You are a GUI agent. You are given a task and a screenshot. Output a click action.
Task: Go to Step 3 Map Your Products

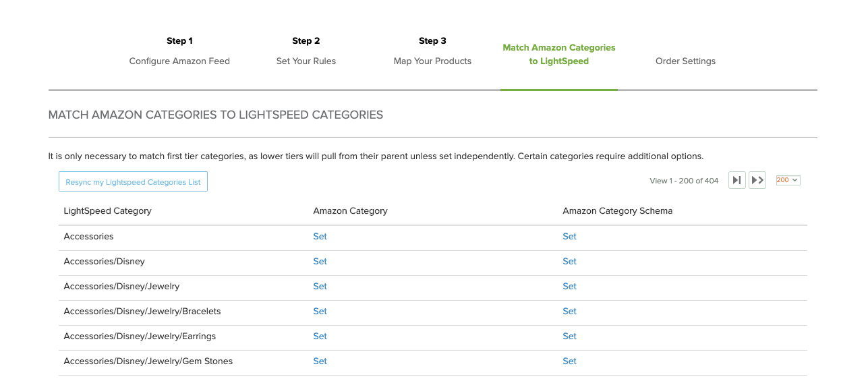[432, 51]
